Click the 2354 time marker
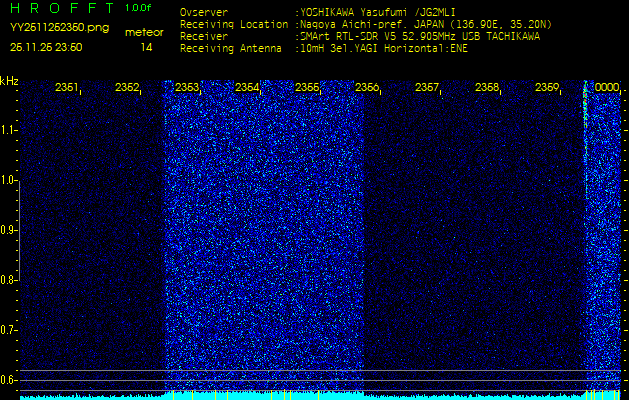The height and width of the screenshot is (400, 629). [x=247, y=87]
